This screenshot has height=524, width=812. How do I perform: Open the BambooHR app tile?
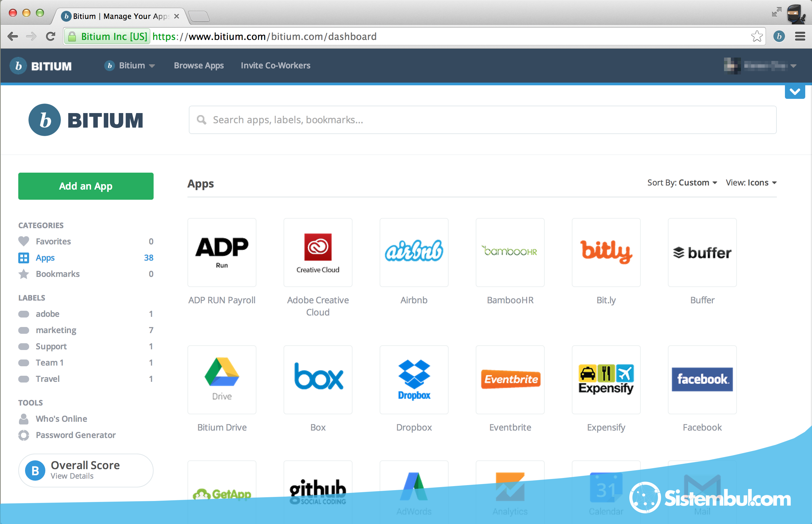click(510, 253)
